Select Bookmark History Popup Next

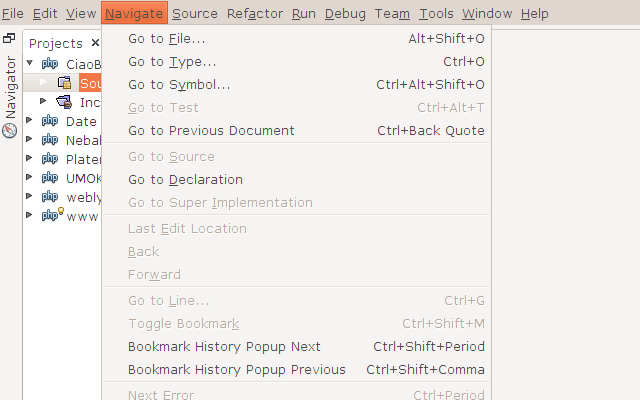pos(224,347)
